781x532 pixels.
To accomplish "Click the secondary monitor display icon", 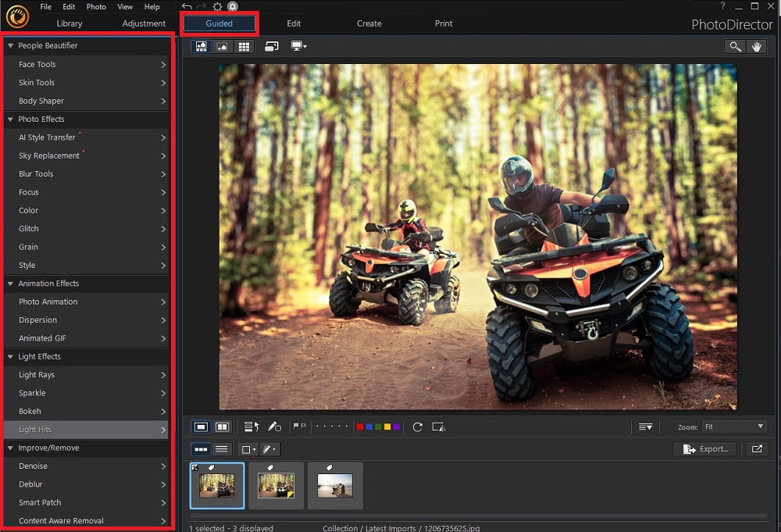I will pyautogui.click(x=298, y=46).
